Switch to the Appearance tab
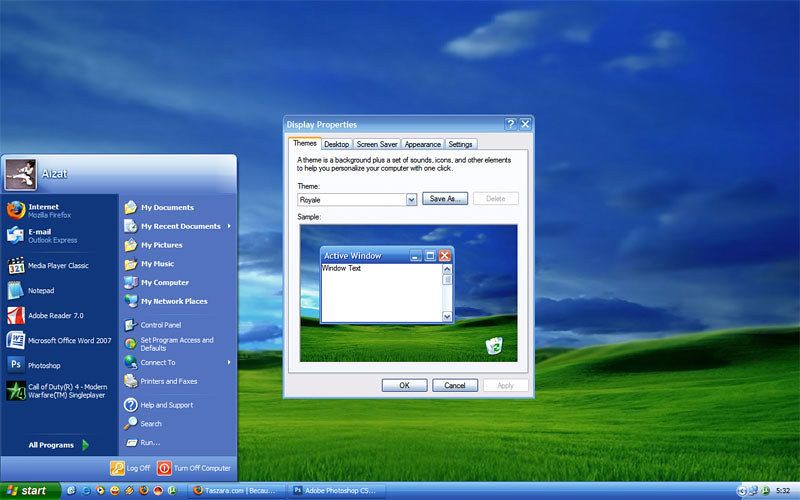This screenshot has height=500, width=800. pyautogui.click(x=422, y=144)
